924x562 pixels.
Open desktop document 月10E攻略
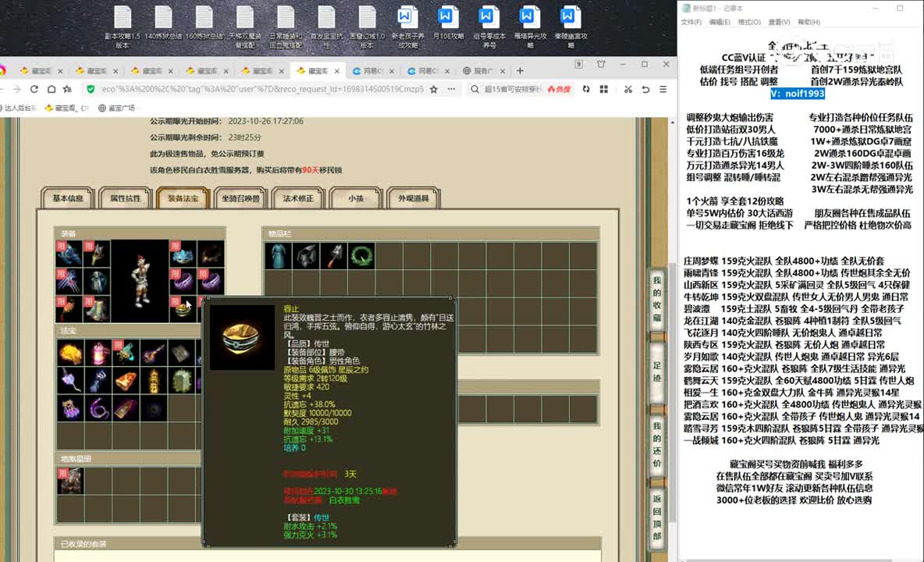coord(448,23)
